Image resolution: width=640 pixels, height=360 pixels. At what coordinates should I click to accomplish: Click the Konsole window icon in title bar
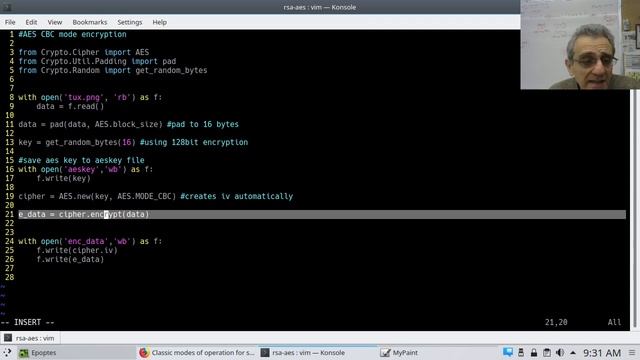[x=7, y=7]
